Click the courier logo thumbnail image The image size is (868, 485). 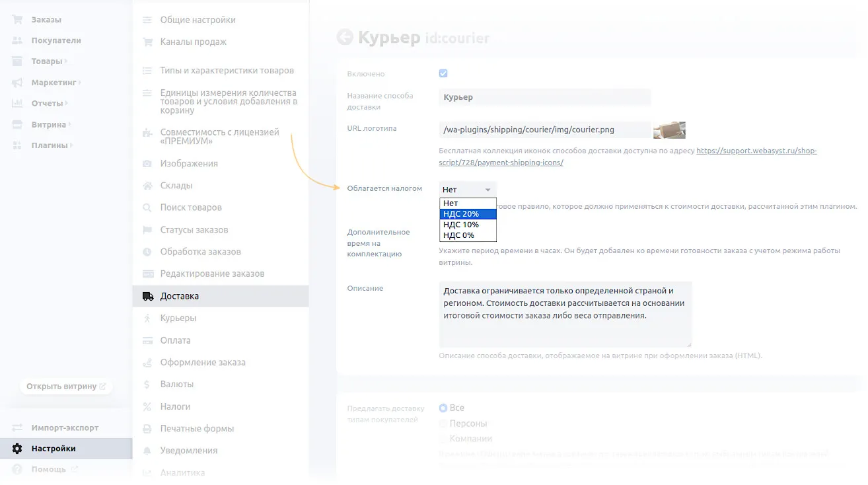point(669,130)
